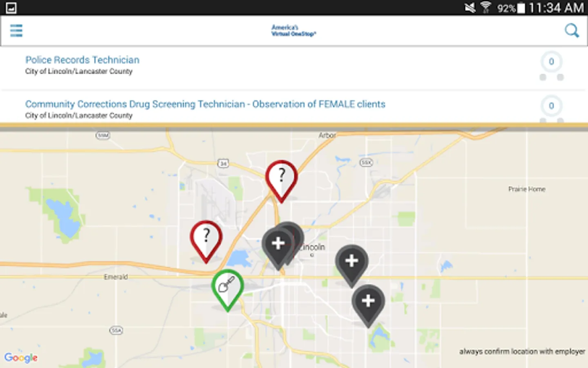Select the green shovel map pin

(x=227, y=290)
